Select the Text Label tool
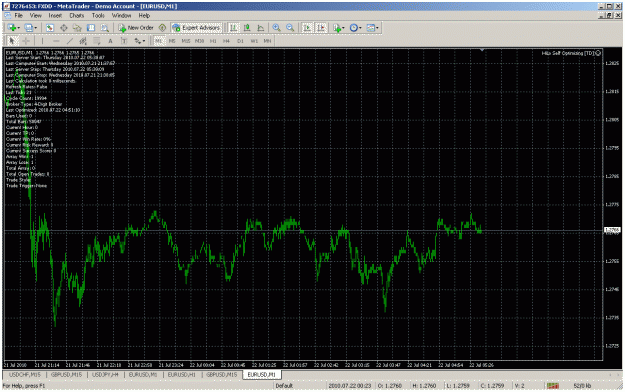The height and width of the screenshot is (392, 625). [x=124, y=41]
